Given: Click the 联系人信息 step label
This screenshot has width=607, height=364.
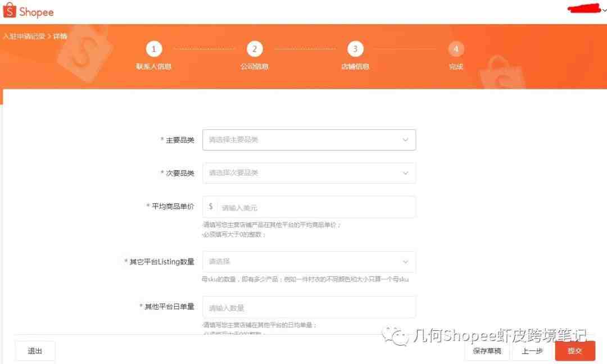Looking at the screenshot, I should point(153,66).
